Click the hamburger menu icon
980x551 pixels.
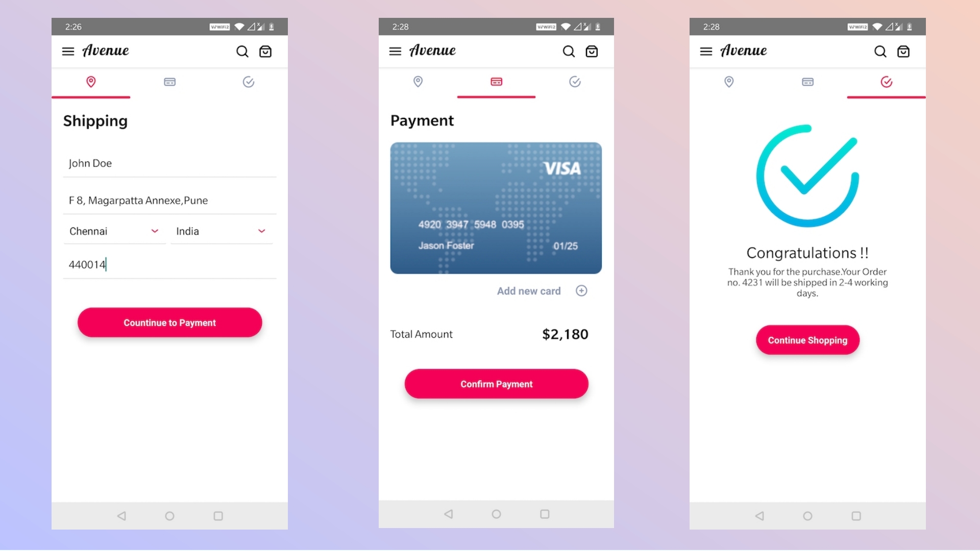68,51
